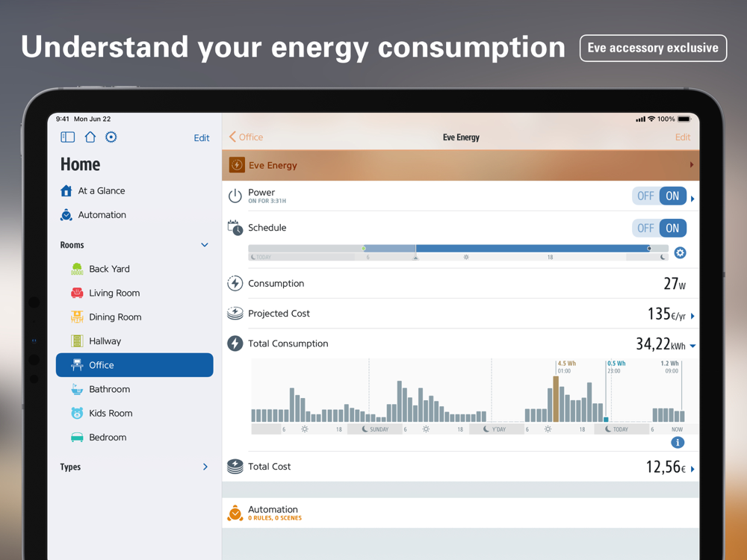Click the At a Glance house icon

coord(66,191)
